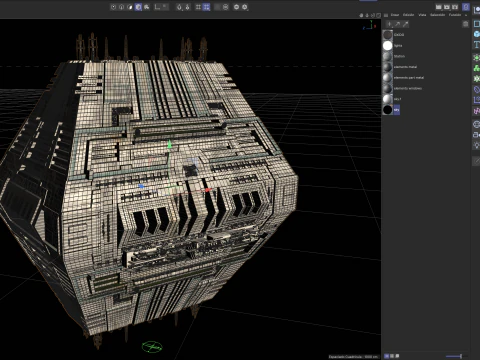Screen dimensions: 480x360
Task: Open the hamburger menu of material manager
Action: tap(386, 15)
